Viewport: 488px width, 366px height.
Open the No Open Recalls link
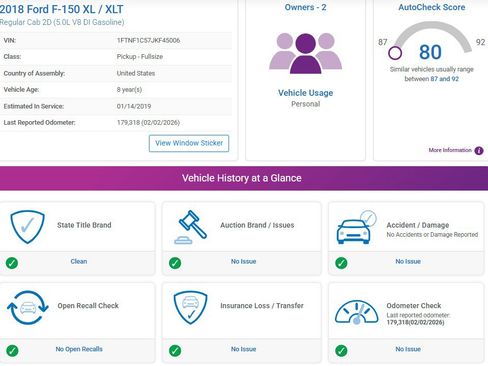tap(79, 349)
